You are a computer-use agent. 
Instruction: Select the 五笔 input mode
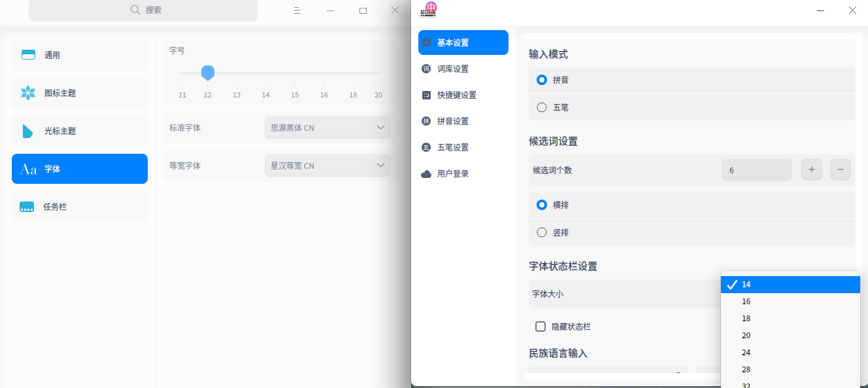tap(542, 107)
